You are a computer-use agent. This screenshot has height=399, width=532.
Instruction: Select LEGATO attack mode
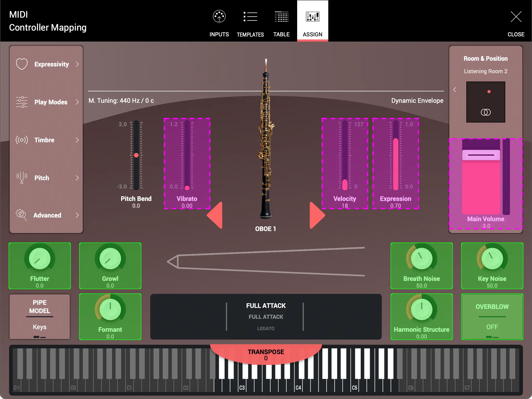tap(265, 328)
